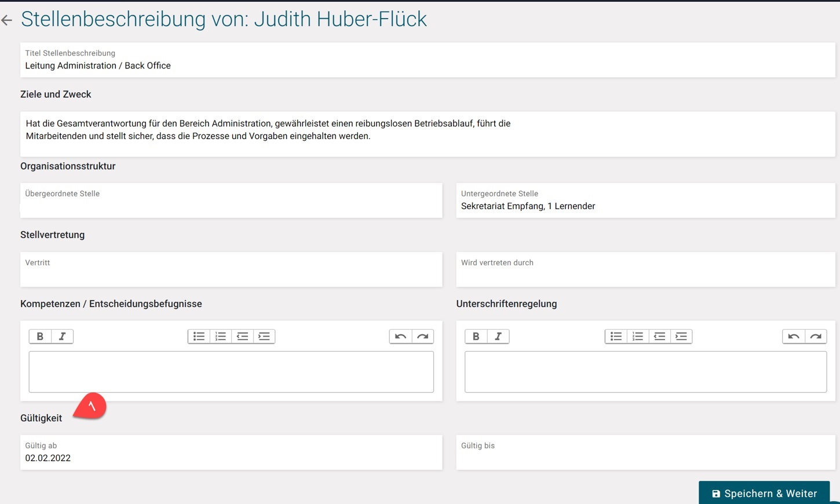The image size is (840, 504).
Task: Insert numbered list in the Kompetenzen editor
Action: [221, 337]
